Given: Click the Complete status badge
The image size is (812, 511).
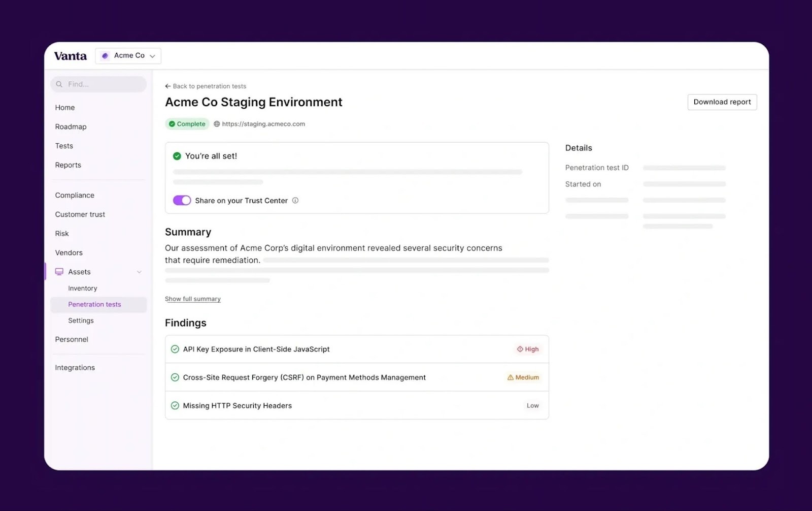Looking at the screenshot, I should click(187, 124).
